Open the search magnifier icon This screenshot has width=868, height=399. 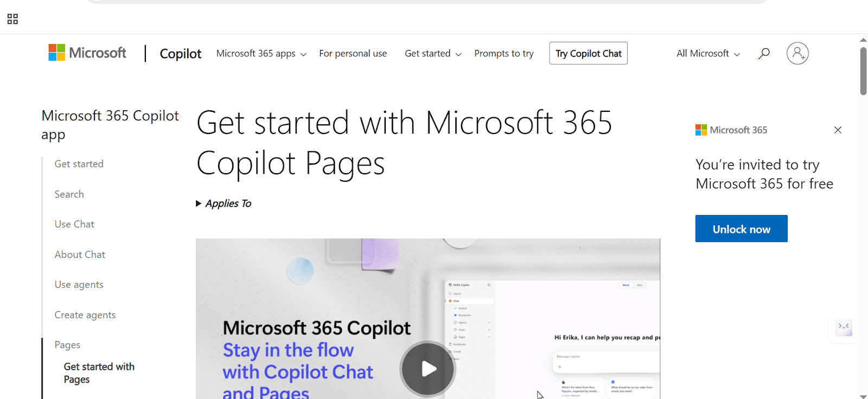pos(764,53)
